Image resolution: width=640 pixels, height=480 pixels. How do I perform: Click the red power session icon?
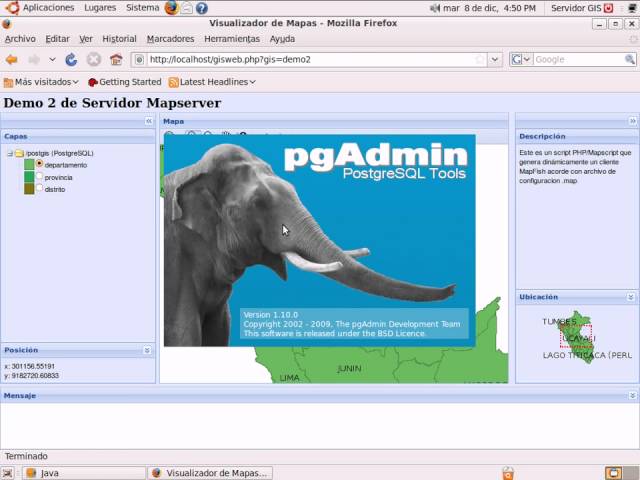pos(609,8)
